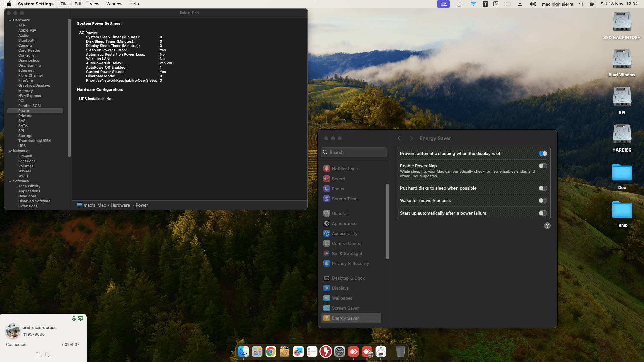This screenshot has height=362, width=644.
Task: Collapse the Hardware section in System Information
Action: tap(10, 20)
